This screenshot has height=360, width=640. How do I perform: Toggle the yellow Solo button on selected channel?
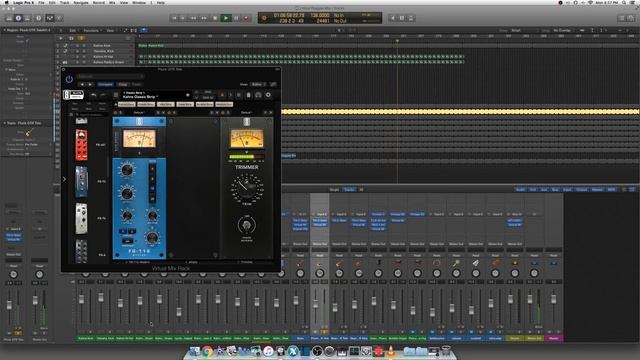[325, 332]
